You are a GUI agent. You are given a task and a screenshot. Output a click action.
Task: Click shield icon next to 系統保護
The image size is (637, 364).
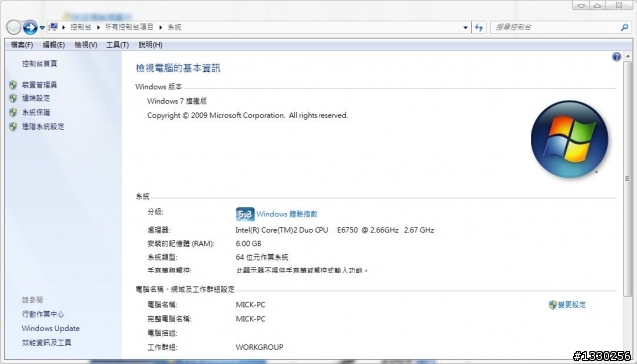pos(13,112)
